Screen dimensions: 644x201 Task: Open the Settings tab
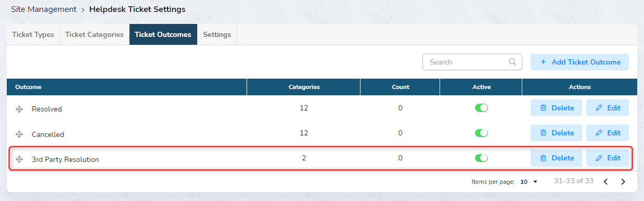point(217,34)
